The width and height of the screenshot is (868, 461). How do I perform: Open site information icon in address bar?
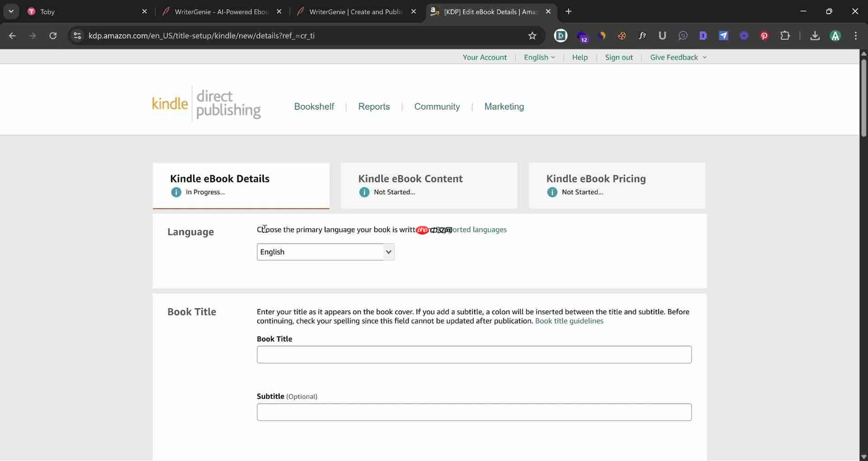77,36
